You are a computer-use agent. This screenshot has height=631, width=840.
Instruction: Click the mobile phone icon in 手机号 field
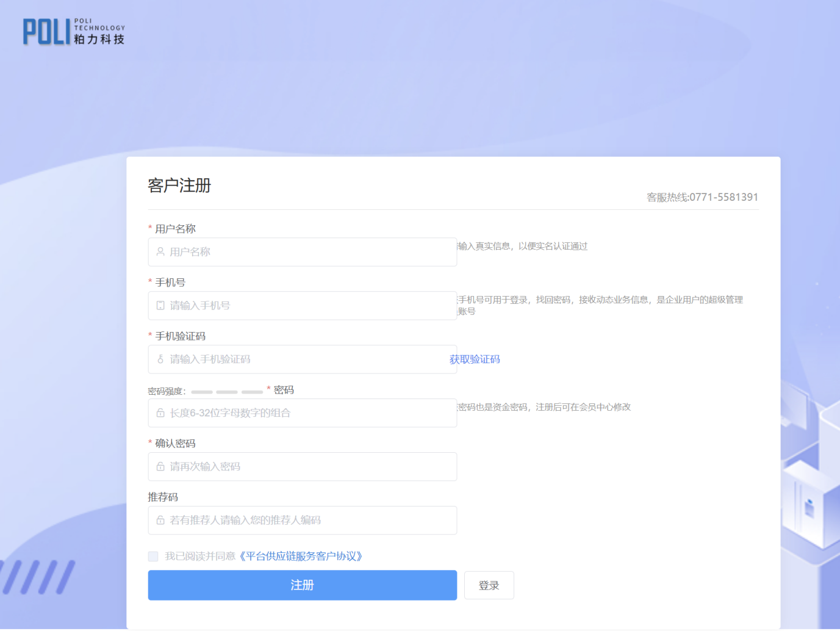coord(159,305)
